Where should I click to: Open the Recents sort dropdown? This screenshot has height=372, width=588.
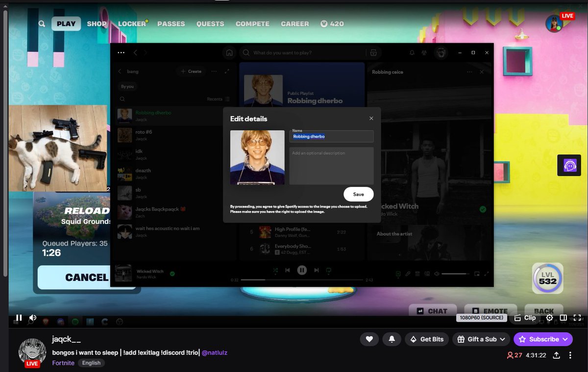(218, 99)
